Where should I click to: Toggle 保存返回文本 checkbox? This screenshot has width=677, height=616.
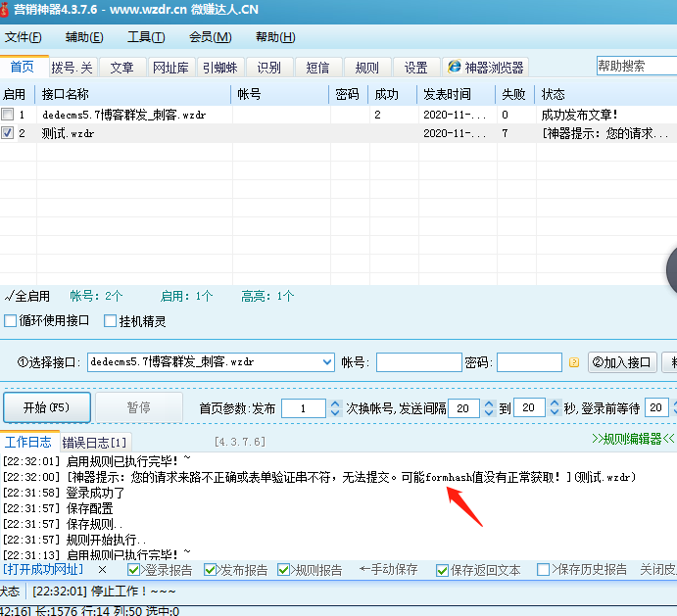pyautogui.click(x=442, y=570)
